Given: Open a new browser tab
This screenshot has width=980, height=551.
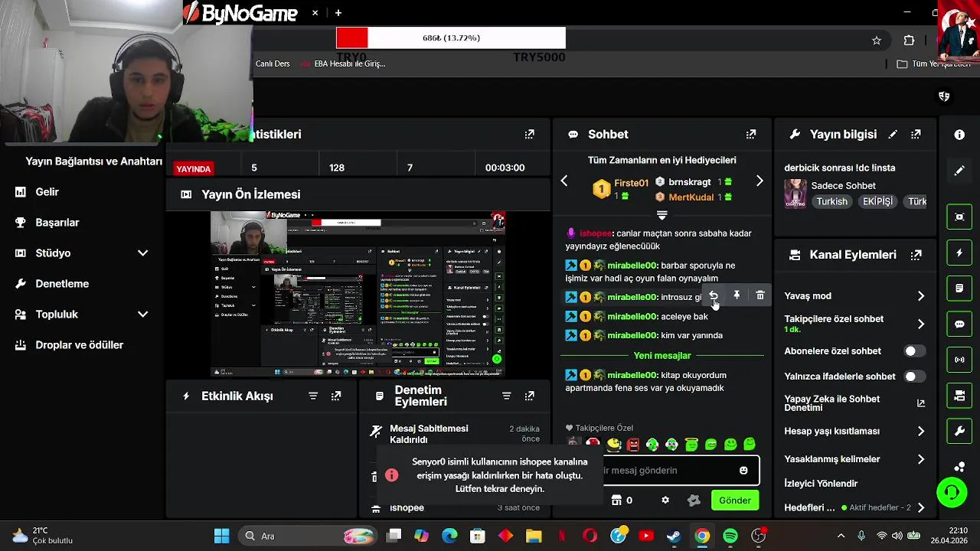Looking at the screenshot, I should [x=338, y=13].
